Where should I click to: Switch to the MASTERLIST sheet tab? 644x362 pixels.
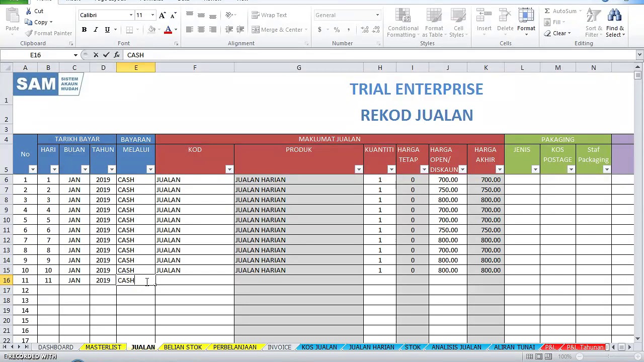[x=103, y=347]
